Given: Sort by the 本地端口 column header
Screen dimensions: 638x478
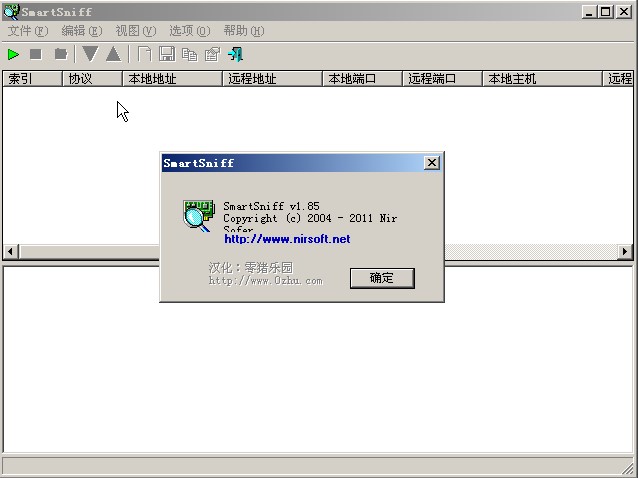Looking at the screenshot, I should pyautogui.click(x=363, y=79).
